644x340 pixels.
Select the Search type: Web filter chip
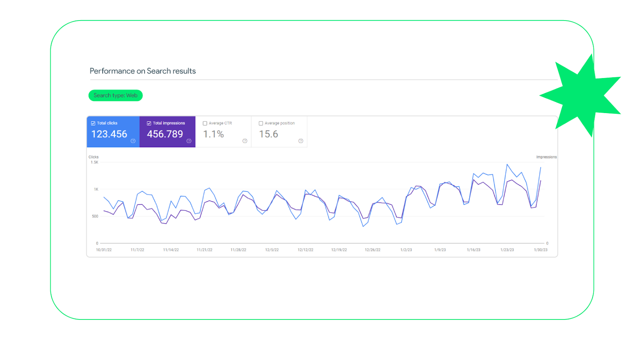pos(116,95)
